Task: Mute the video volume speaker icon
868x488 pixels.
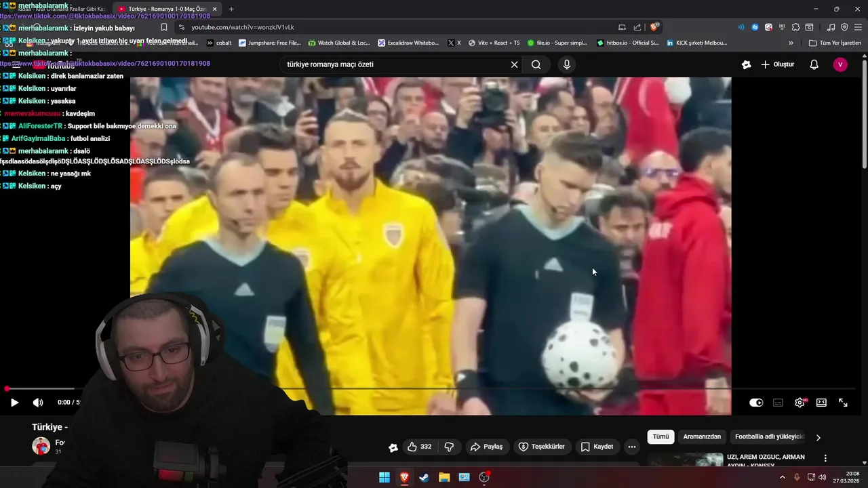Action: click(x=38, y=403)
